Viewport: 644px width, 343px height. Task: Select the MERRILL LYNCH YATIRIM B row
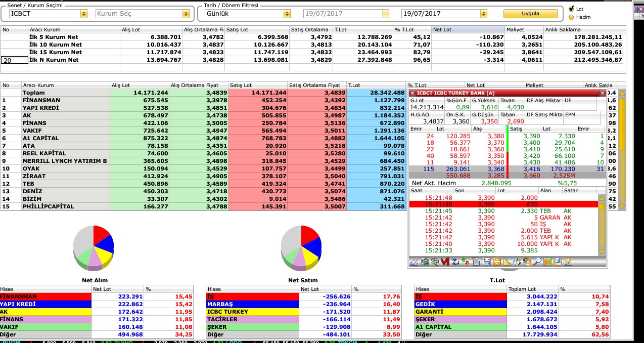(x=203, y=161)
